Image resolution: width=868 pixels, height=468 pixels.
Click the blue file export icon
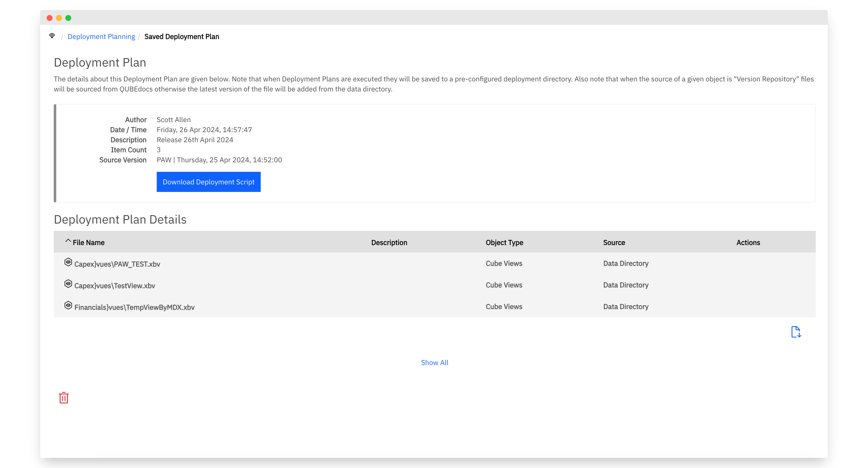[x=796, y=332]
